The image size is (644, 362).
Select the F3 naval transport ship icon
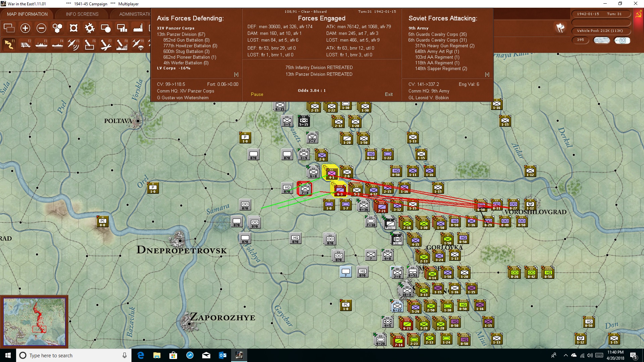point(41,44)
